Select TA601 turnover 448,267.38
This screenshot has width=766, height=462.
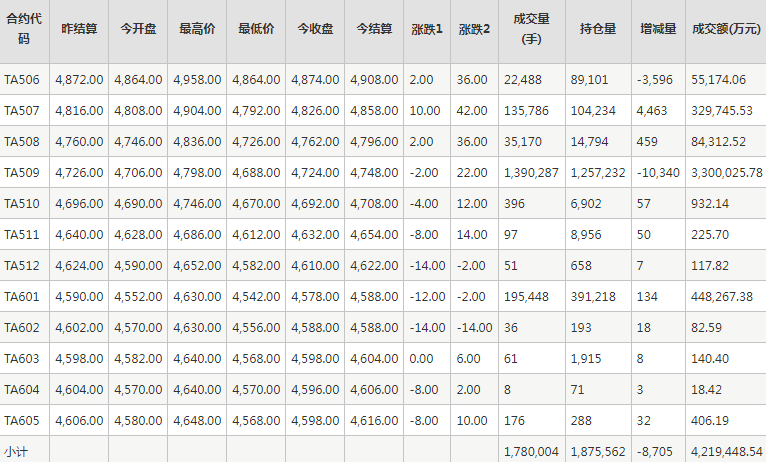click(722, 297)
